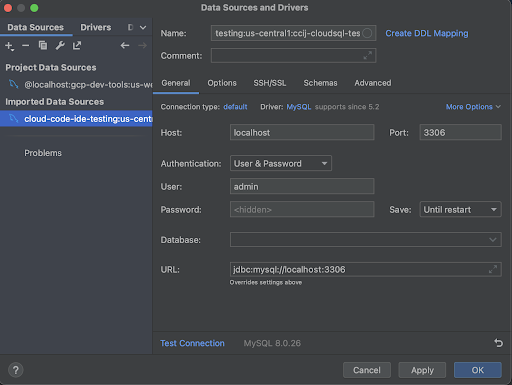Image resolution: width=512 pixels, height=385 pixels.
Task: Expand the Database combo box
Action: coord(366,240)
